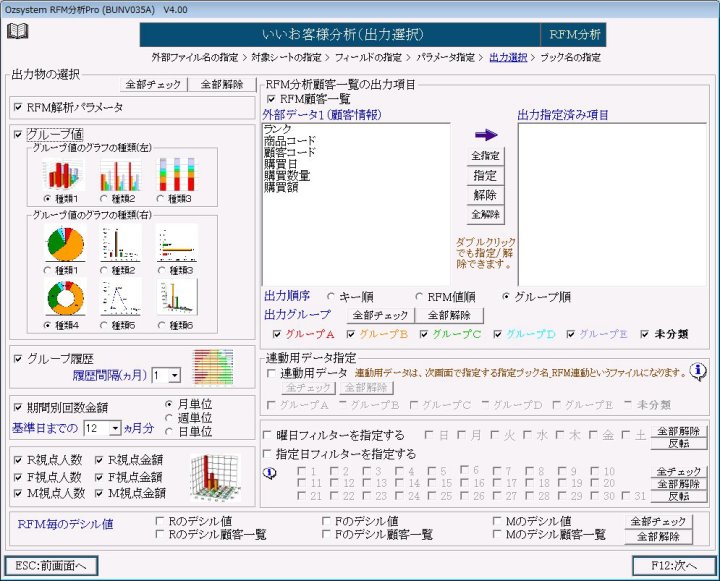Open the 基準日までの months dropdown

click(115, 428)
